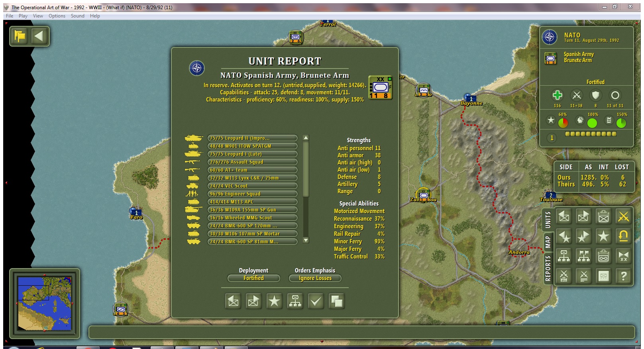This screenshot has height=349, width=644.
Task: Open the Sound menu
Action: point(78,16)
